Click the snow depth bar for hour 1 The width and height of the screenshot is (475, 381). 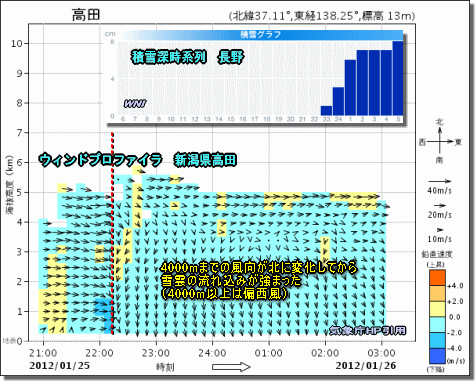tap(350, 88)
